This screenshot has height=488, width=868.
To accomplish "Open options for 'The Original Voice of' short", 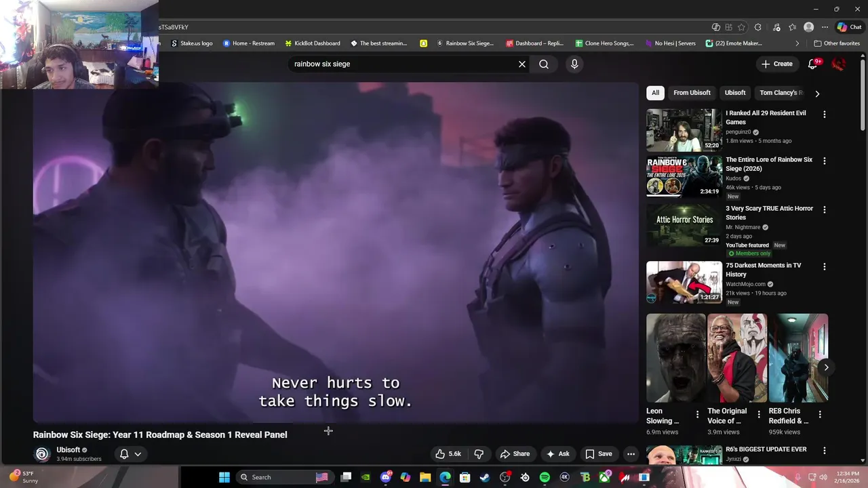I will click(x=758, y=414).
